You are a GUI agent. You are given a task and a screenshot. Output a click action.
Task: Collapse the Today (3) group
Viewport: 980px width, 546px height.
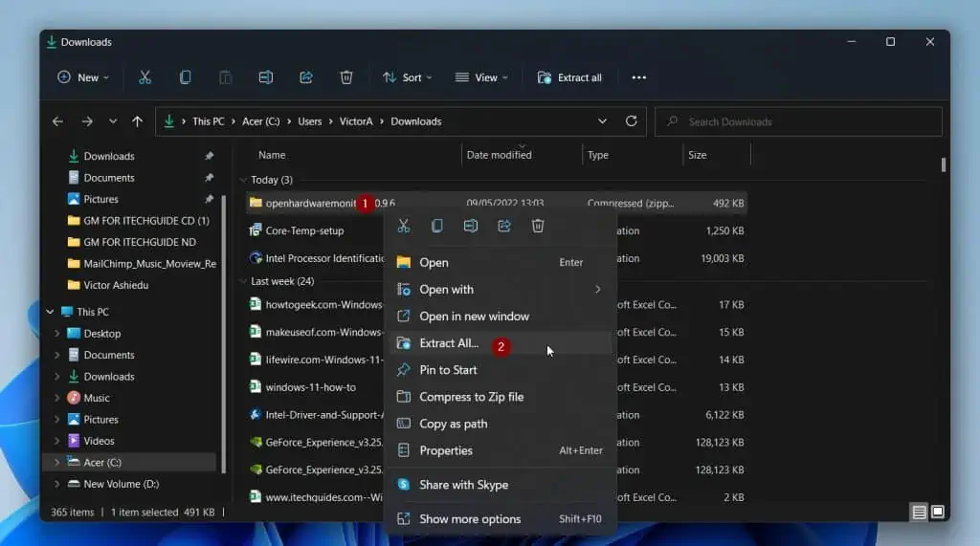[x=243, y=180]
